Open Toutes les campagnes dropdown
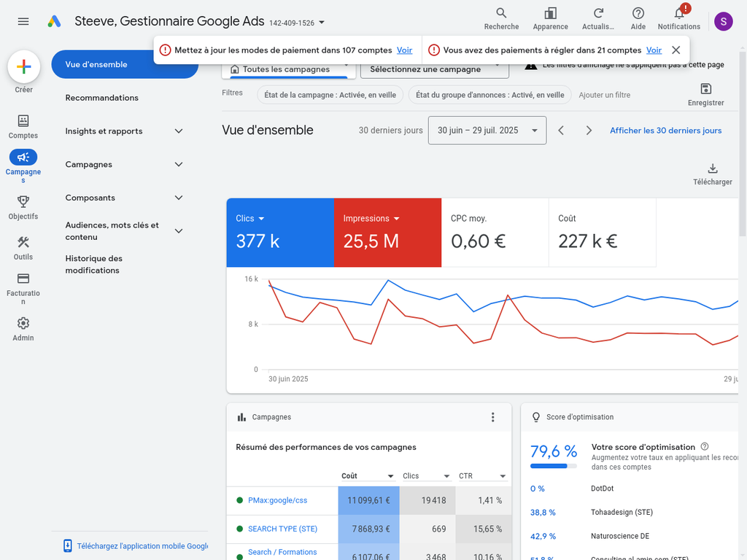This screenshot has height=560, width=747. coord(289,69)
